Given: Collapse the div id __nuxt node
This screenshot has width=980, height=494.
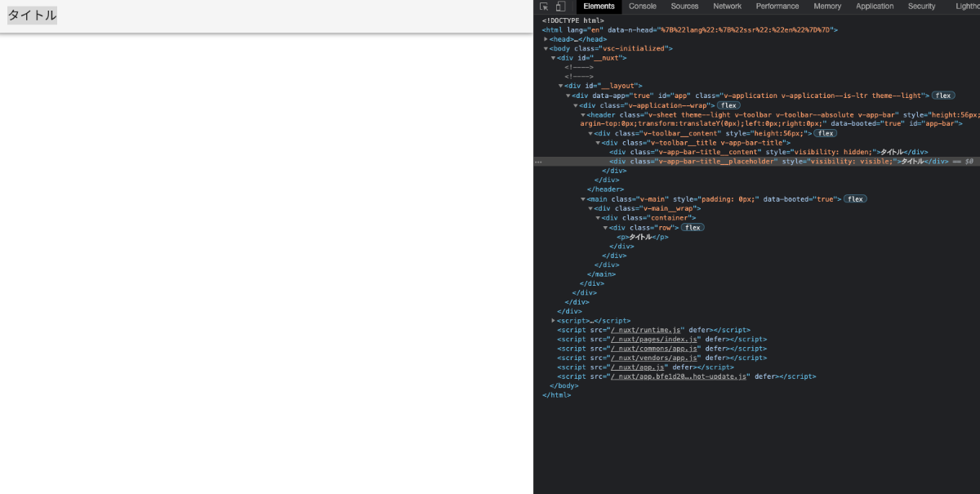Looking at the screenshot, I should click(554, 58).
